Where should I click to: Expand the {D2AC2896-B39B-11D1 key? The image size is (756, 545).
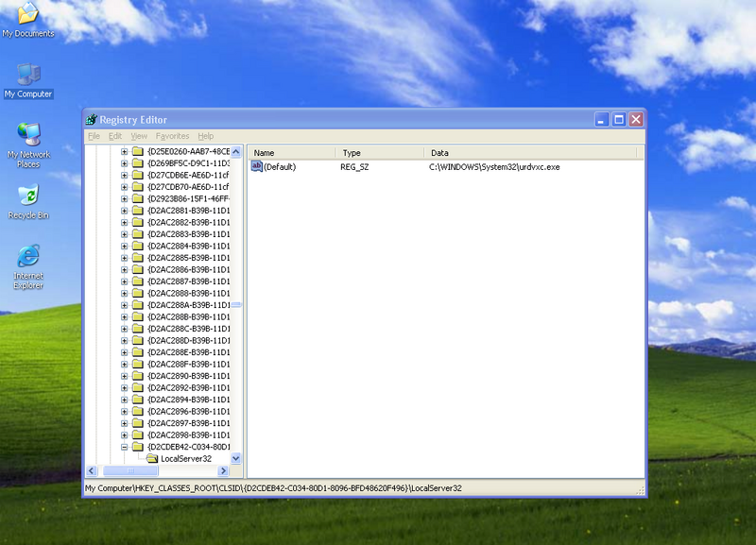[x=125, y=412]
